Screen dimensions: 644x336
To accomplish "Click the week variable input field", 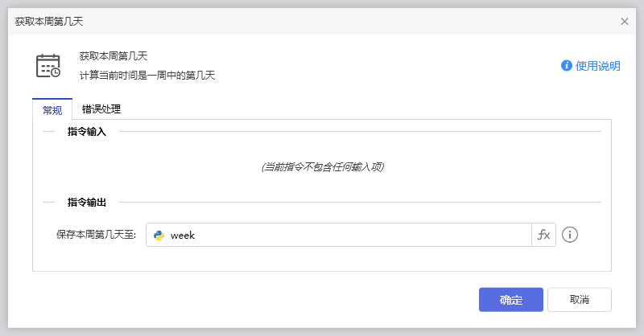I will (x=346, y=236).
